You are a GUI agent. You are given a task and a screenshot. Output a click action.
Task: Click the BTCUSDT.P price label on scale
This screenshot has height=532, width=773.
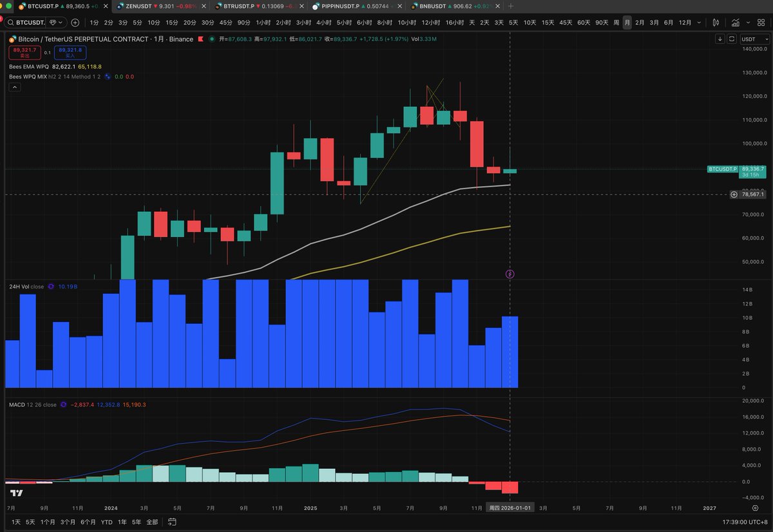click(722, 169)
